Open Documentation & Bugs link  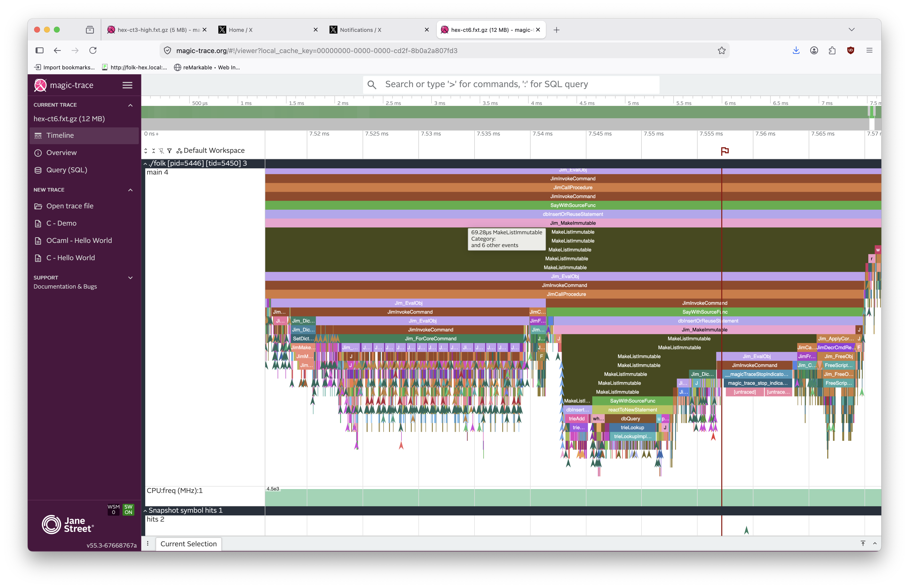pyautogui.click(x=65, y=287)
